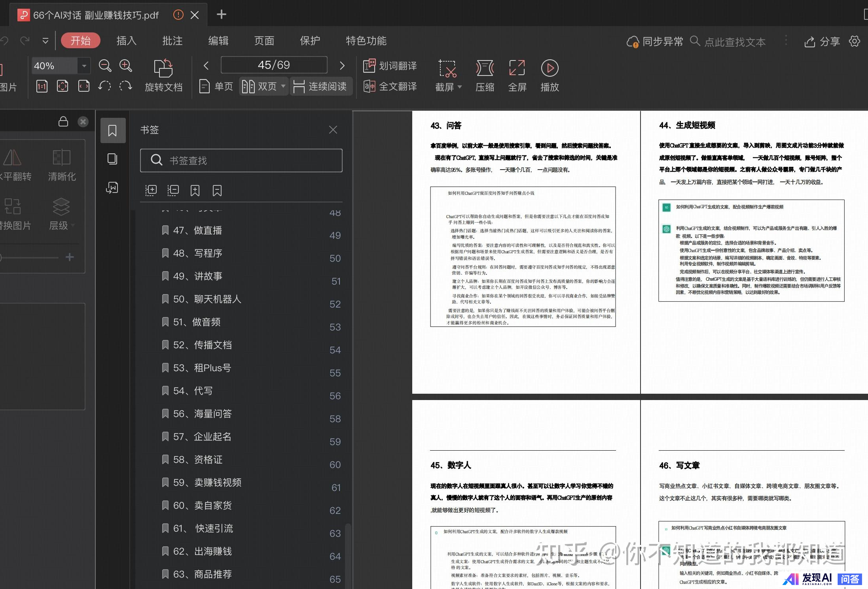The width and height of the screenshot is (868, 589).
Task: Switch to Single Page view
Action: point(216,86)
